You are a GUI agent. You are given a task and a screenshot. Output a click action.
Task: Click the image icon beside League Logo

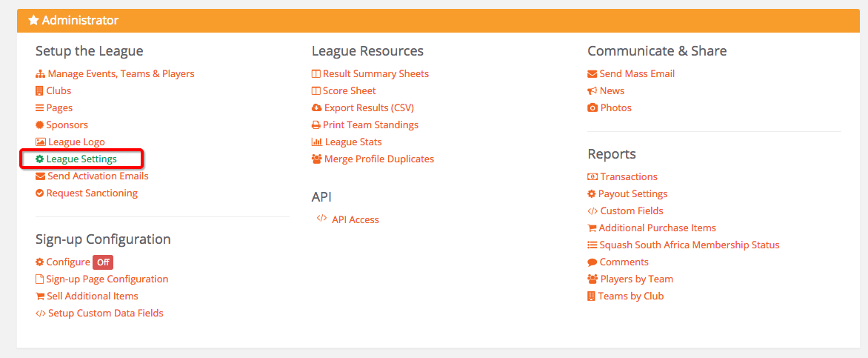pyautogui.click(x=41, y=142)
